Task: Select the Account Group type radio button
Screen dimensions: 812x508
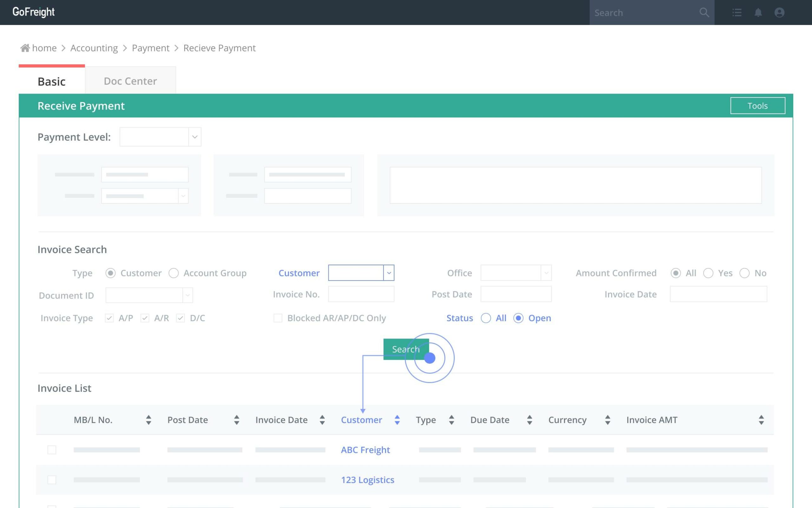Action: coord(174,273)
